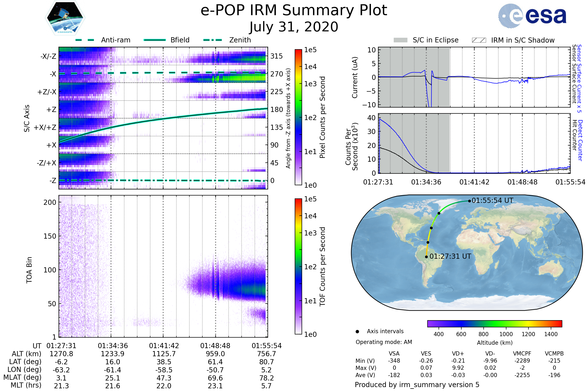Click the Anti-ram dashed line legend icon
Screen dimensions: 588x392
tap(85, 40)
